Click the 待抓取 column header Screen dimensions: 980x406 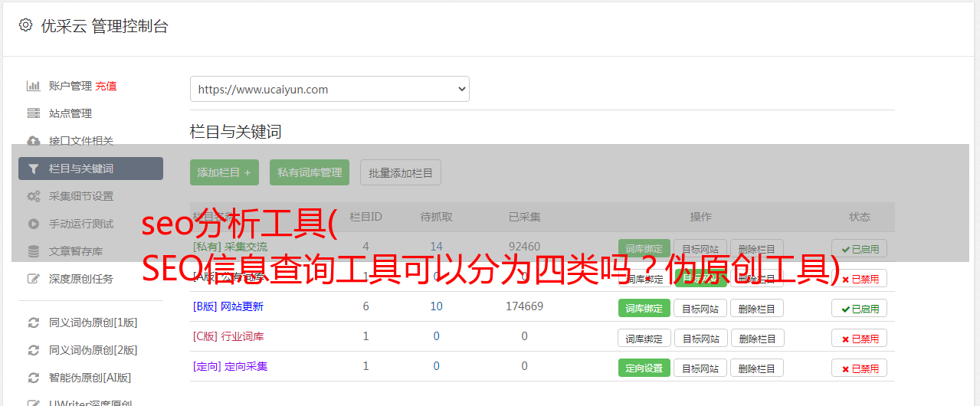pos(436,217)
